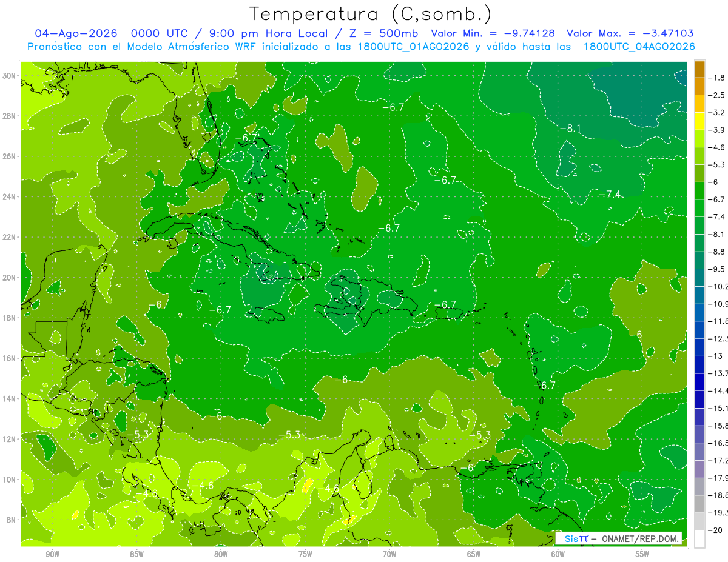The image size is (728, 562).
Task: Click the legend label "-9.5"
Action: [x=716, y=269]
